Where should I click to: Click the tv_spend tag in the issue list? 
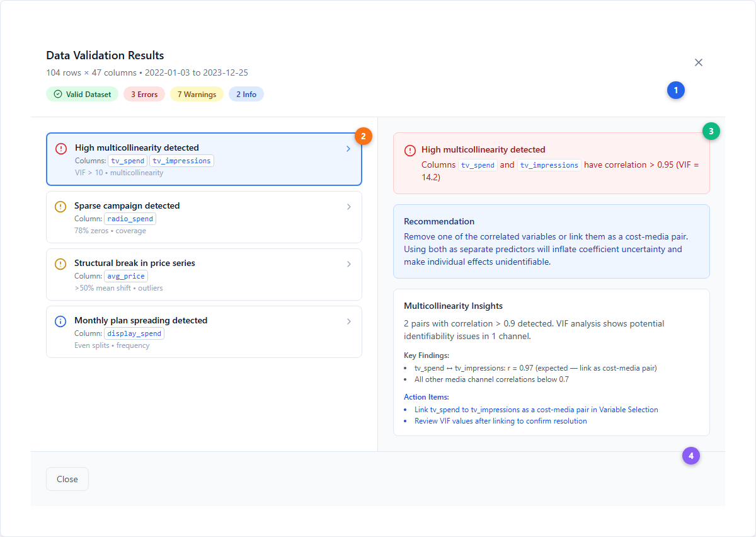[x=128, y=161]
